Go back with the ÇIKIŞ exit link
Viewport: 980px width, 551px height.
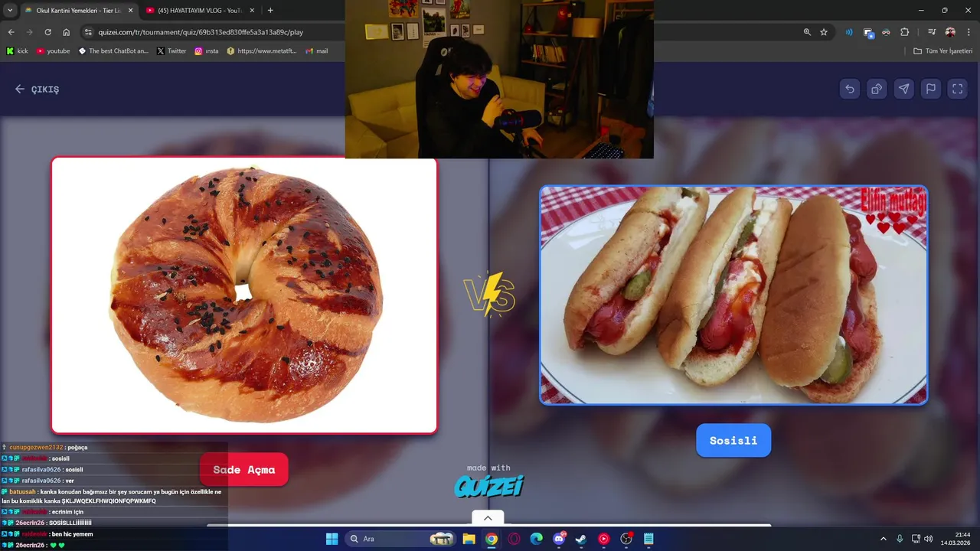[37, 89]
